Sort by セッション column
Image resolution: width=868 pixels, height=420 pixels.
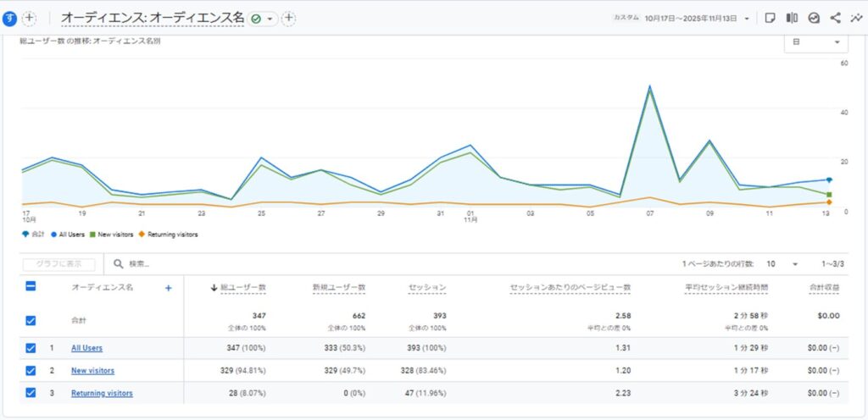click(427, 287)
